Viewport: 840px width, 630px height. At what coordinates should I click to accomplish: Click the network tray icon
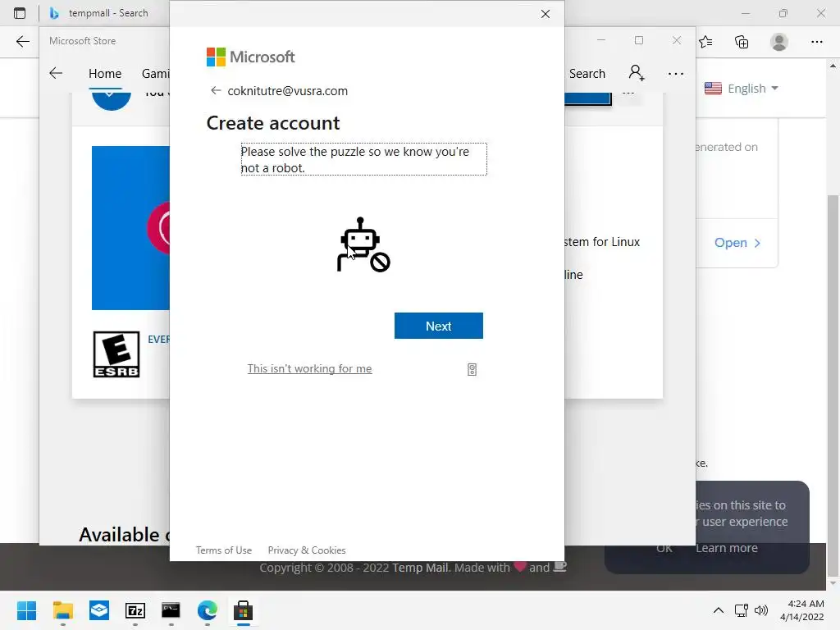click(742, 610)
